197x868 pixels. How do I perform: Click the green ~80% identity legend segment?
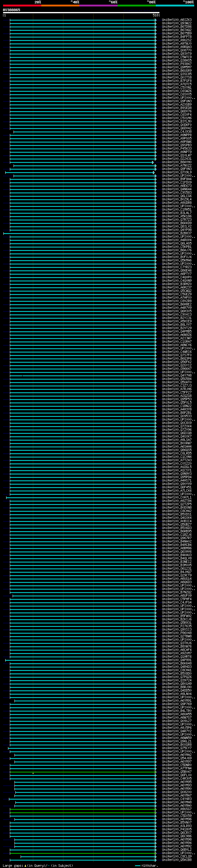tap(137, 6)
